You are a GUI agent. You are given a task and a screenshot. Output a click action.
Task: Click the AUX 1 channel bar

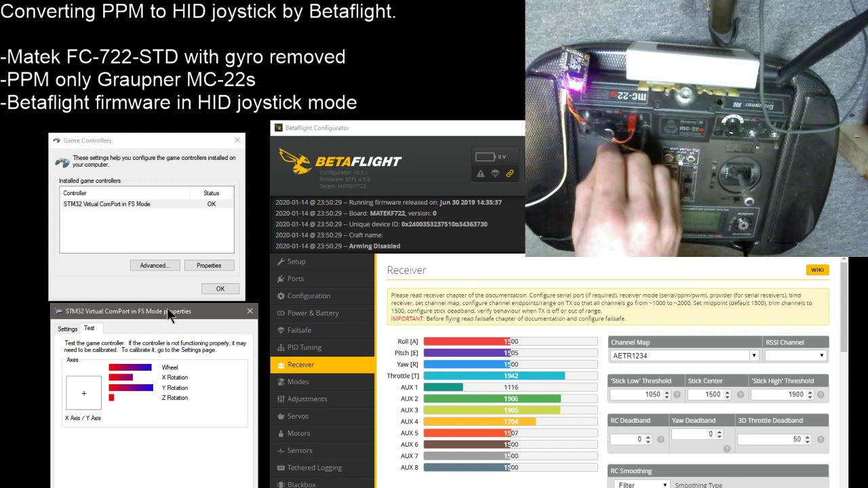pos(511,387)
